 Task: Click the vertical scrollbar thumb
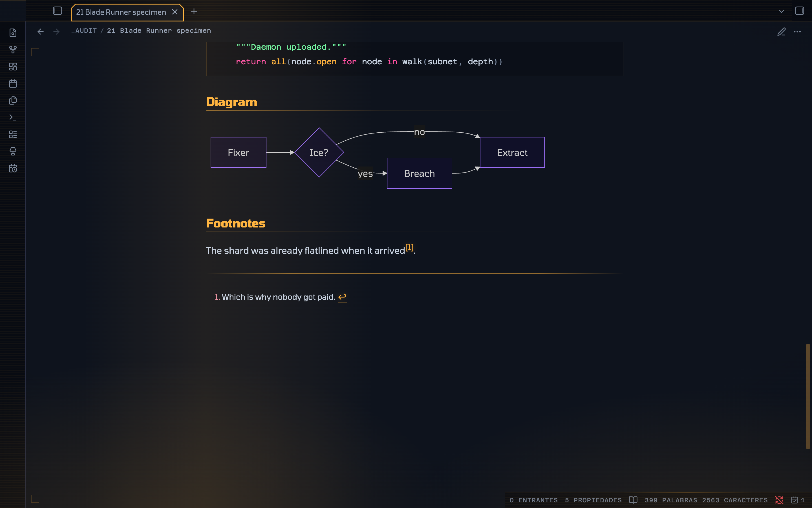808,396
